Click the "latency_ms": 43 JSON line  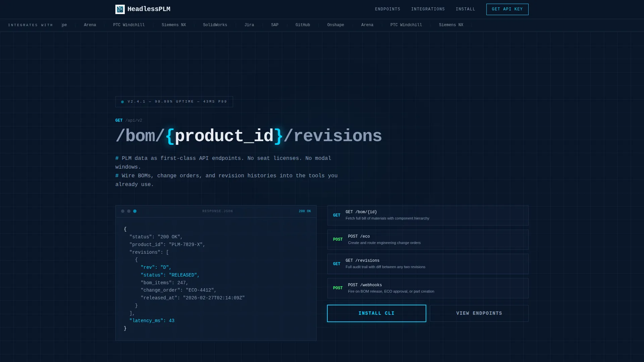coord(152,321)
